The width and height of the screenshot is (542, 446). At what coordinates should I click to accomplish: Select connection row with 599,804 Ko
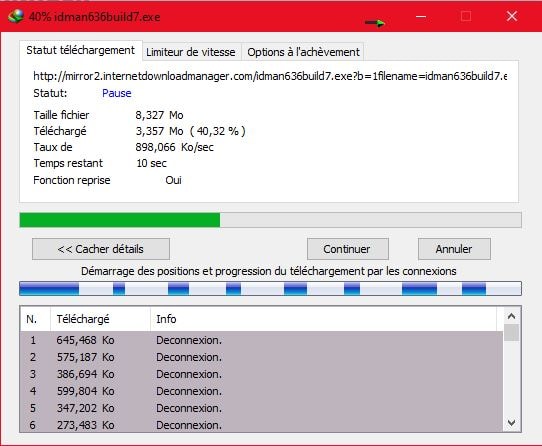(x=261, y=391)
